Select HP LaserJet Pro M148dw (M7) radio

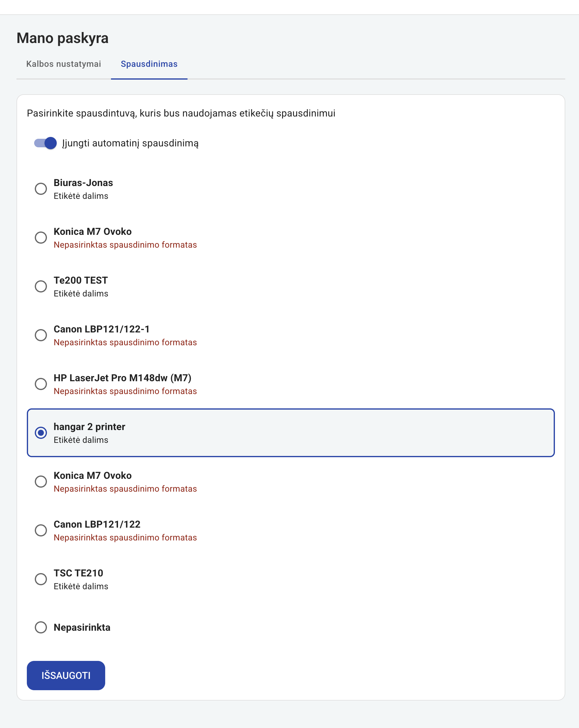click(x=41, y=384)
